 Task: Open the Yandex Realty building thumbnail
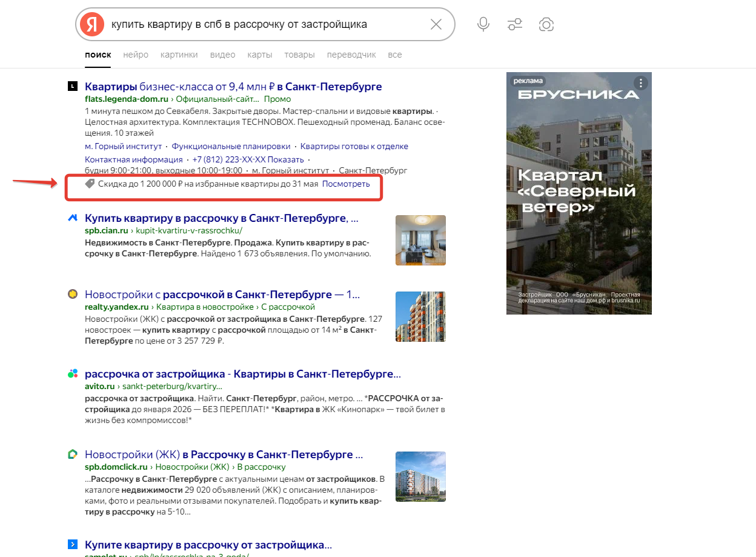(420, 316)
